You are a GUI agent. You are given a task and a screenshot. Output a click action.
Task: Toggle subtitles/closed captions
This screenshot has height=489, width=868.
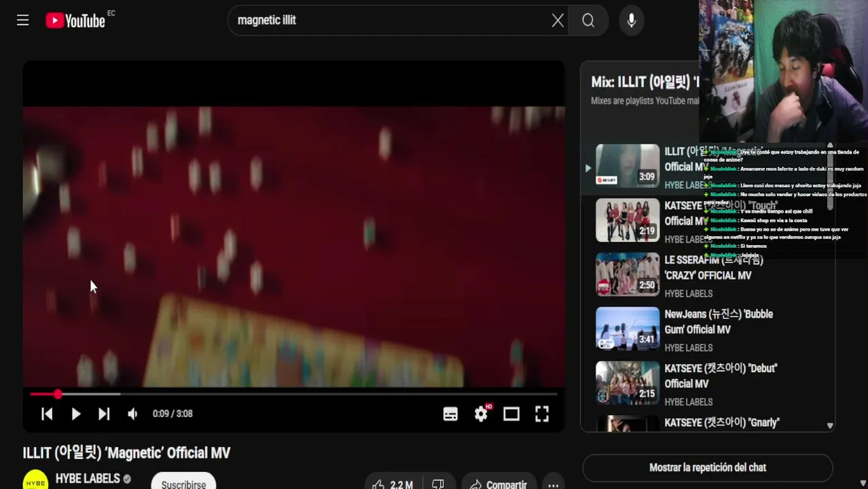[x=450, y=414]
